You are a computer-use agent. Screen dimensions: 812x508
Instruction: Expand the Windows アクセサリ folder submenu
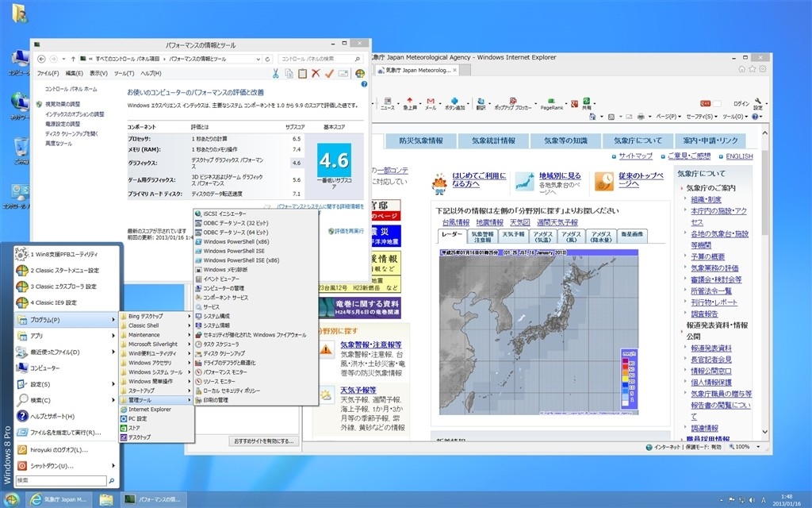(155, 362)
